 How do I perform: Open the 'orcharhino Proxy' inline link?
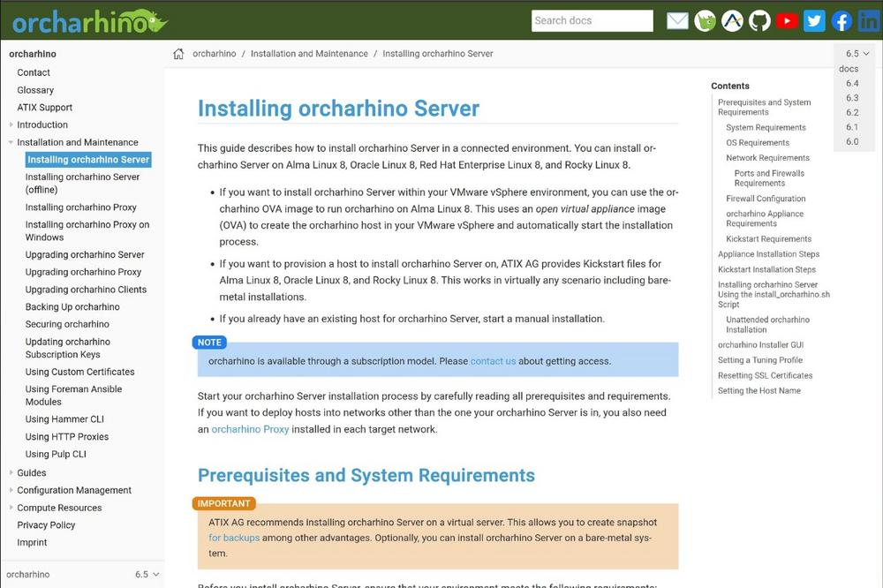(x=250, y=429)
